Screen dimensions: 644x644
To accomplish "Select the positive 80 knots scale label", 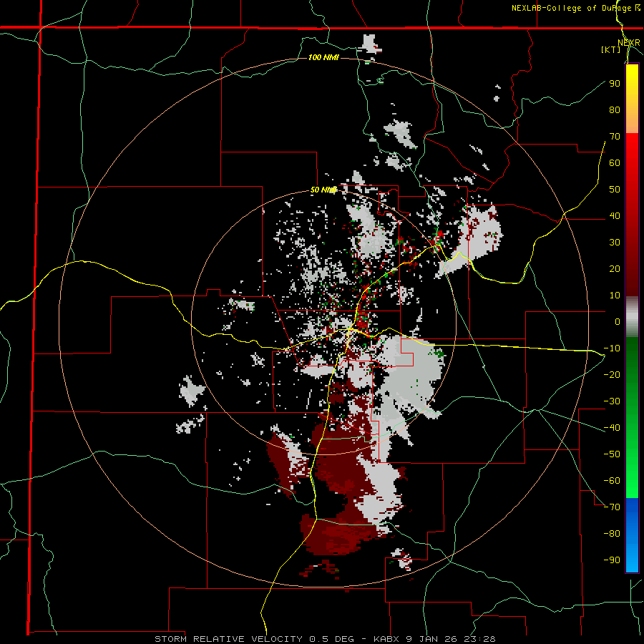I will pyautogui.click(x=615, y=110).
